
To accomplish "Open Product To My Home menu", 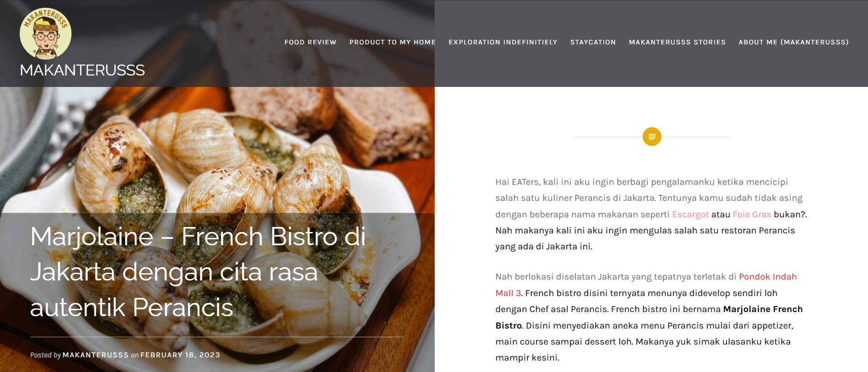I will [393, 42].
